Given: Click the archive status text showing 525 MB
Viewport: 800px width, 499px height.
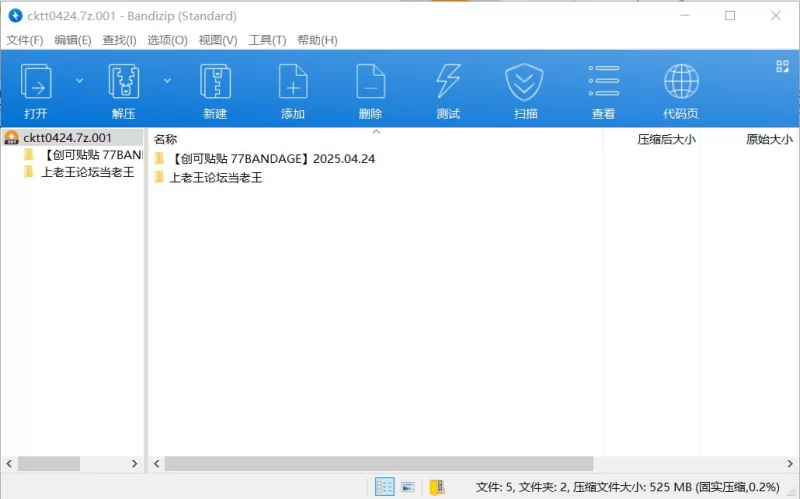Looking at the screenshot, I should (628, 487).
